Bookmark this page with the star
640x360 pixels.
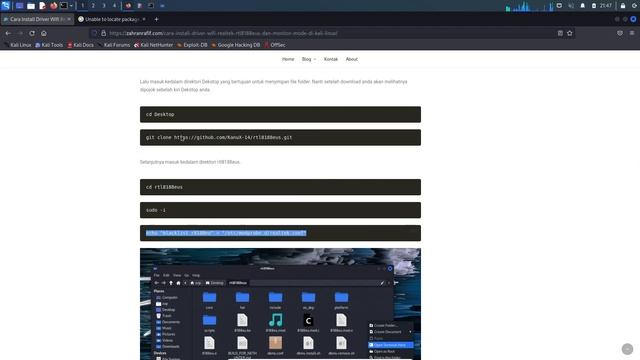click(x=569, y=33)
